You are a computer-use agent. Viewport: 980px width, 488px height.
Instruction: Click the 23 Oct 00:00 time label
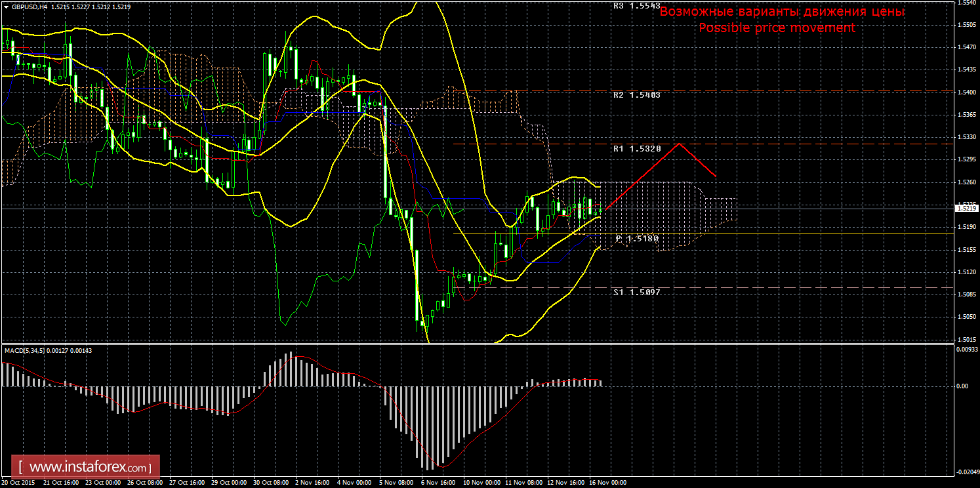[103, 482]
